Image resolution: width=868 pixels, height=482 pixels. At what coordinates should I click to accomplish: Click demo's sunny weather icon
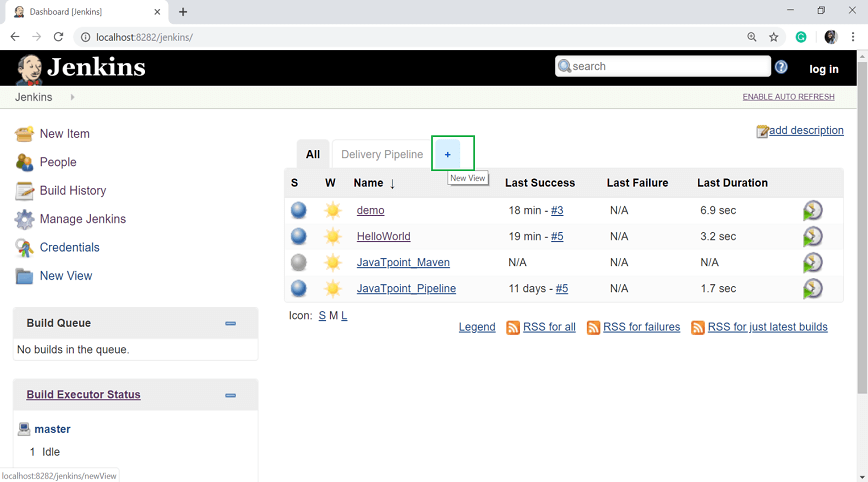pyautogui.click(x=333, y=210)
